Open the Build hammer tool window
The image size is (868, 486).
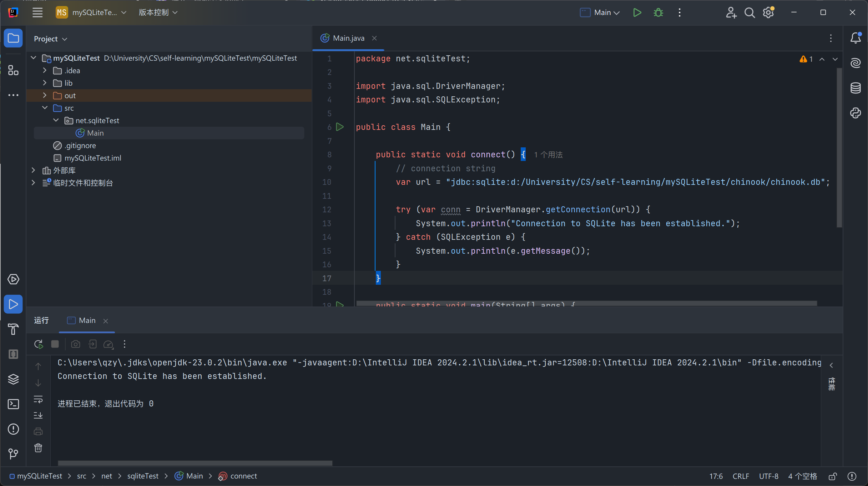coord(13,329)
